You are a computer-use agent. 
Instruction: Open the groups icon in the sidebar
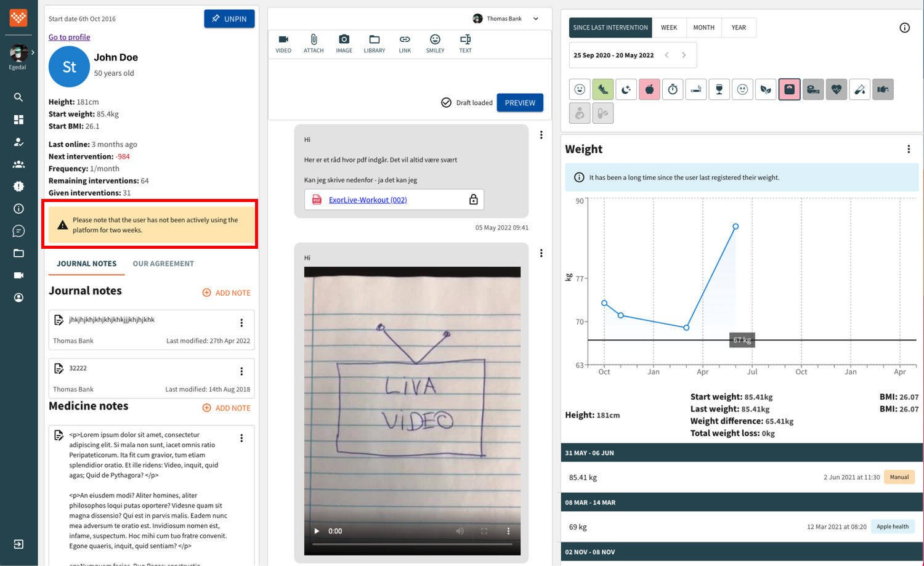[18, 164]
